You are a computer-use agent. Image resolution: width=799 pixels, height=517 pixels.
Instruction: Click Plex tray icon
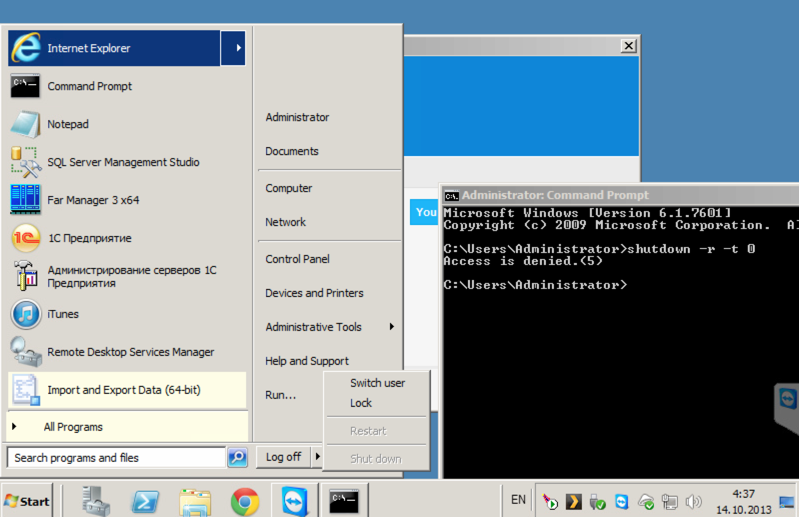[x=574, y=502]
